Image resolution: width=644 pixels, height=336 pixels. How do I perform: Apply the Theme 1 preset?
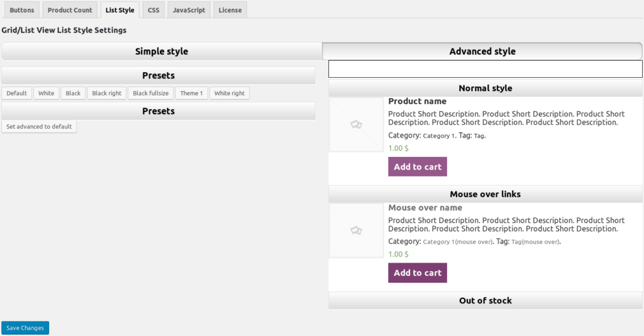click(191, 94)
